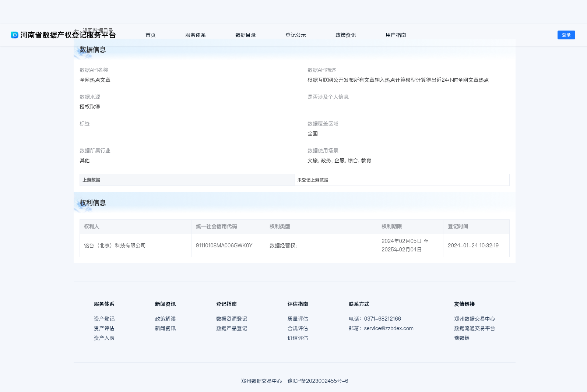This screenshot has height=392, width=587.
Task: Select the 数据API描述 description text
Action: [398, 80]
